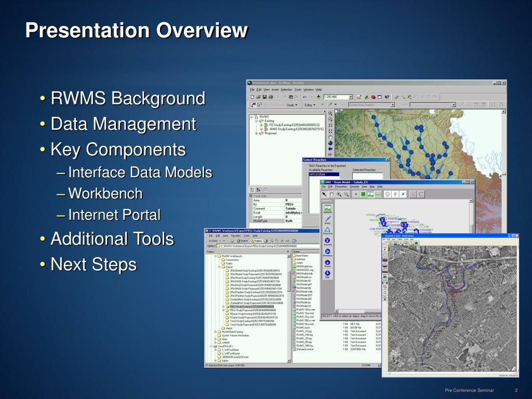Open the map scale dropdown in ArcMap
The image size is (532, 399).
pyautogui.click(x=351, y=97)
